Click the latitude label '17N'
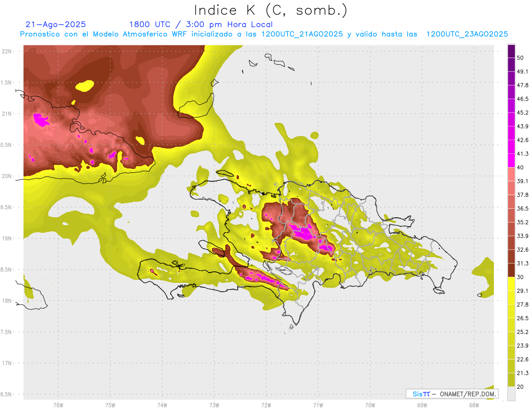The image size is (532, 411). 8,363
